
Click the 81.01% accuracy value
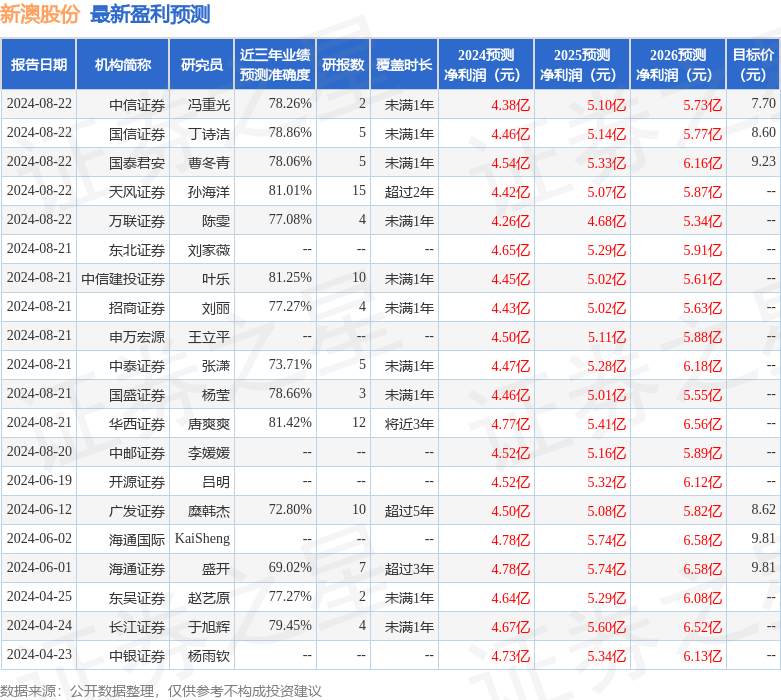tap(290, 190)
